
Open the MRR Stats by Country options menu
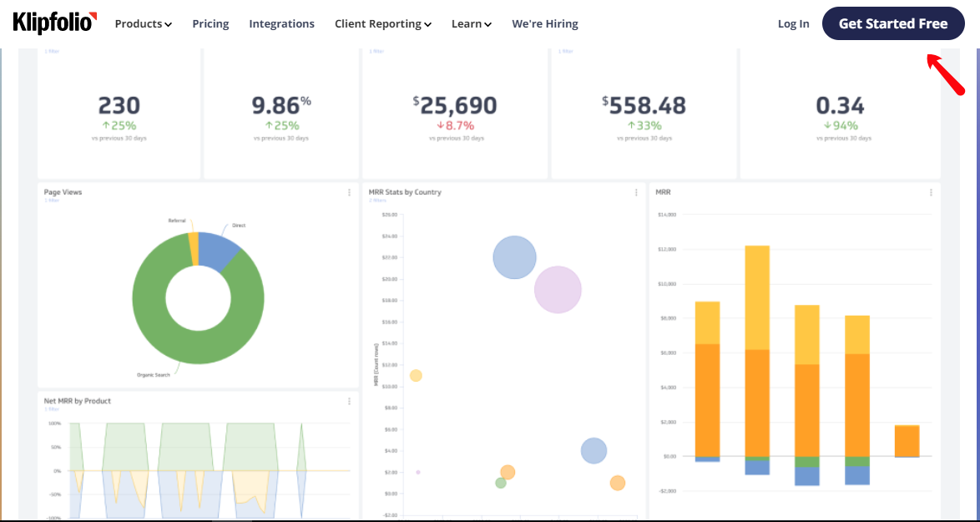(636, 193)
